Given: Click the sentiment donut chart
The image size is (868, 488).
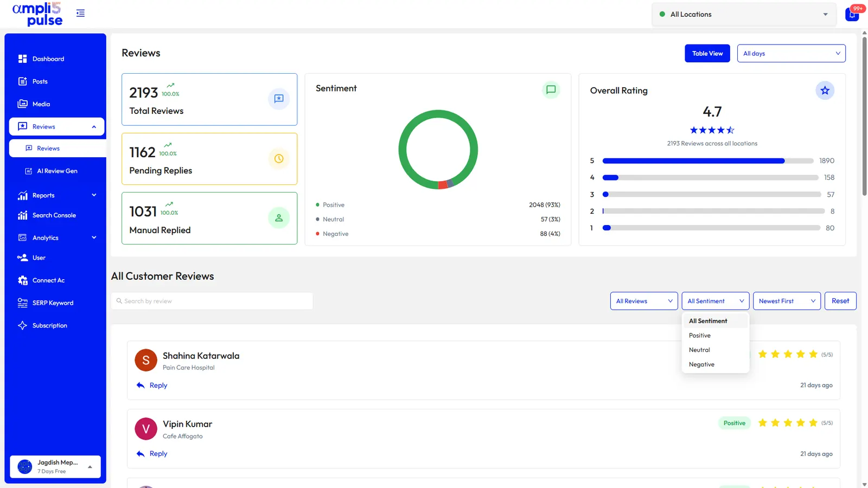Looking at the screenshot, I should point(438,150).
